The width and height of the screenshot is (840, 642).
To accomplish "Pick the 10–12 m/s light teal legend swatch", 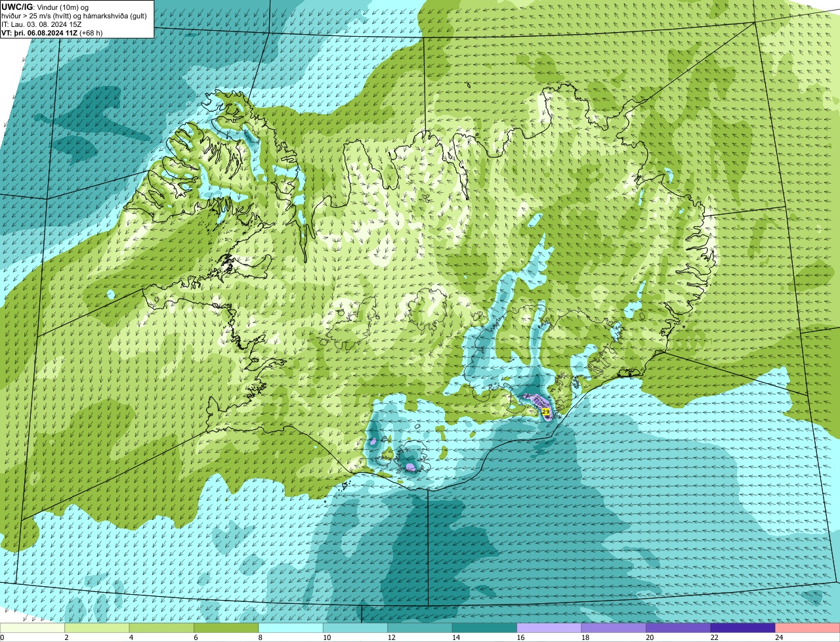I will tap(356, 628).
